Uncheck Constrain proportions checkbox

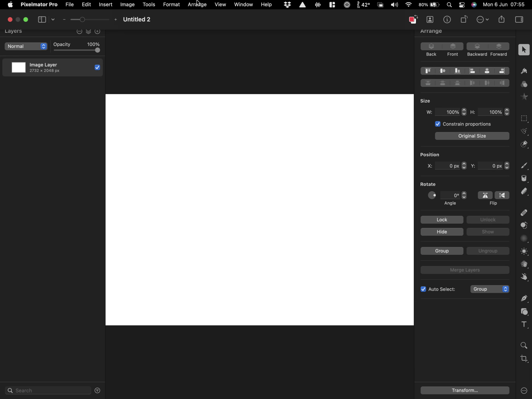pos(438,124)
